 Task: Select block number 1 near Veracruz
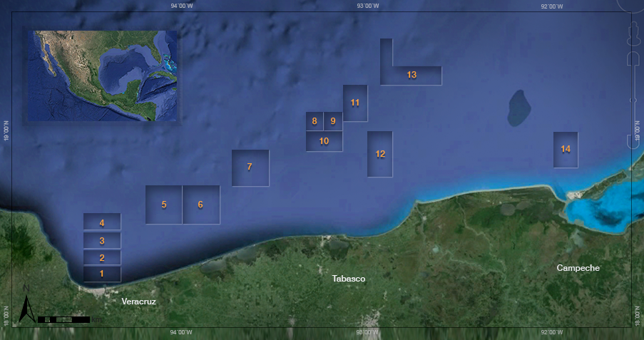click(102, 274)
